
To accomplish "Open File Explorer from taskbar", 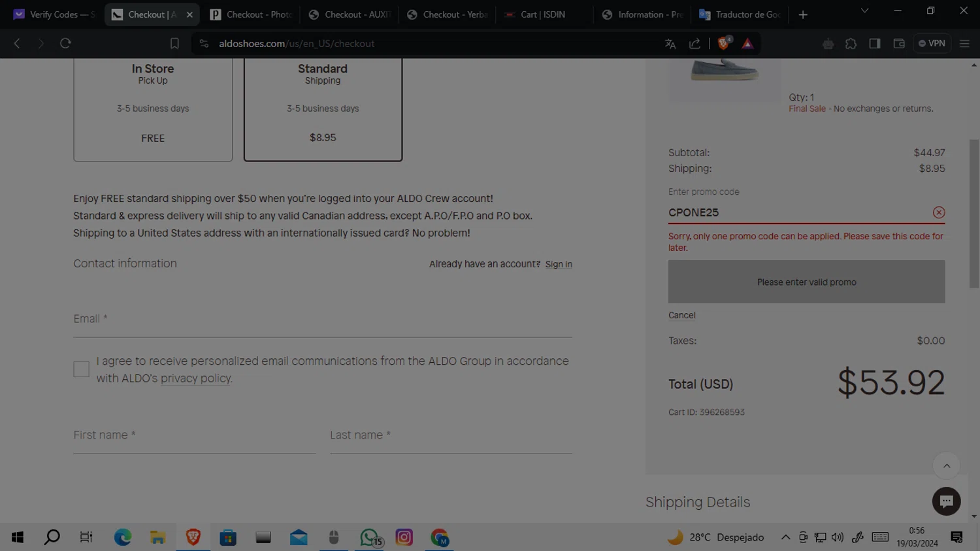I will click(x=157, y=537).
